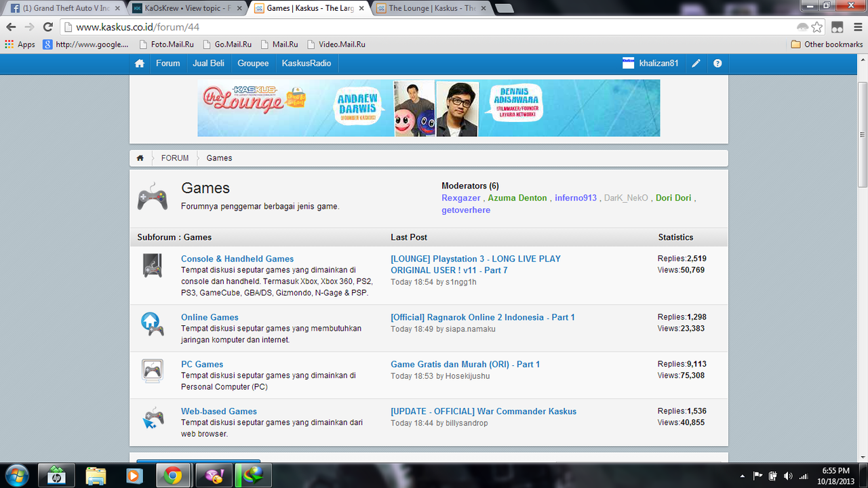Show hidden tray icons arrow
The height and width of the screenshot is (488, 868).
[742, 476]
